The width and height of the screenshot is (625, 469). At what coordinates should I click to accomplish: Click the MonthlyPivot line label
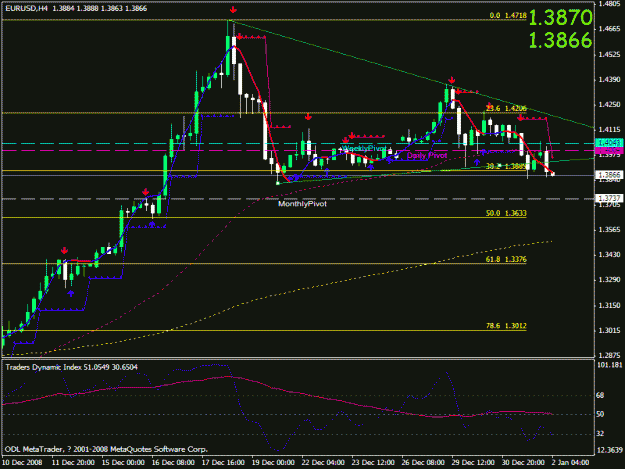coord(302,204)
